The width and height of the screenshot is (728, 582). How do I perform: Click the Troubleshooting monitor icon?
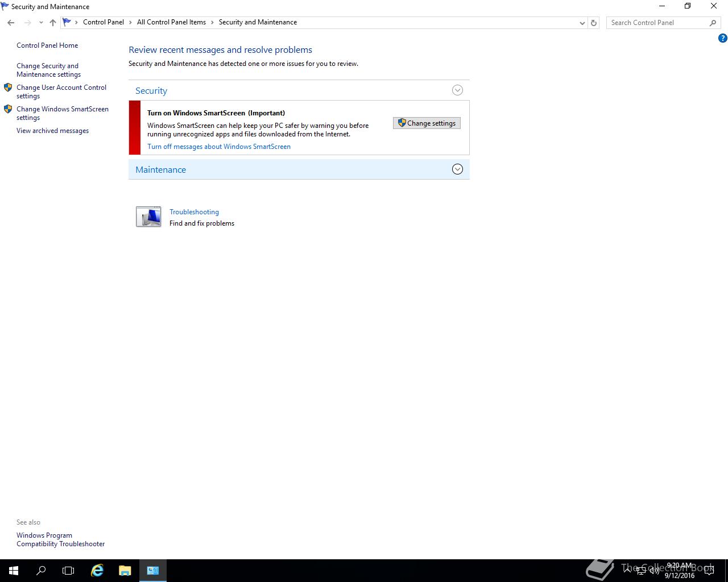[148, 217]
